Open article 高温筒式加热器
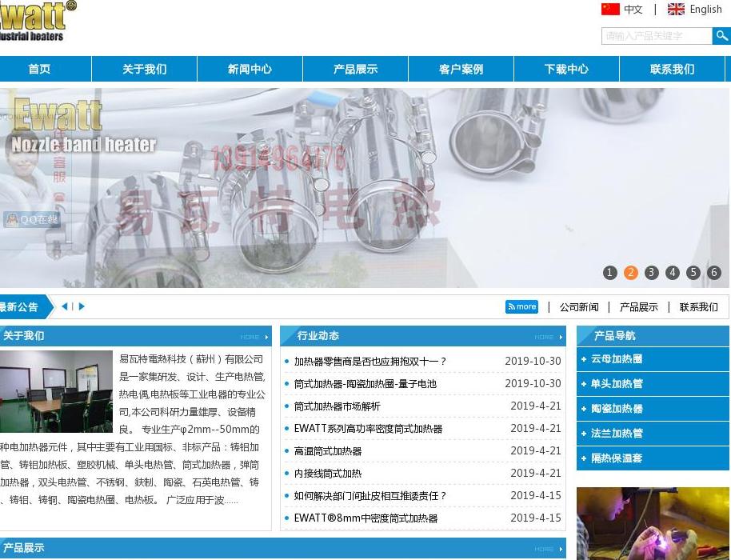Screen dimensions: 731x560 point(328,451)
